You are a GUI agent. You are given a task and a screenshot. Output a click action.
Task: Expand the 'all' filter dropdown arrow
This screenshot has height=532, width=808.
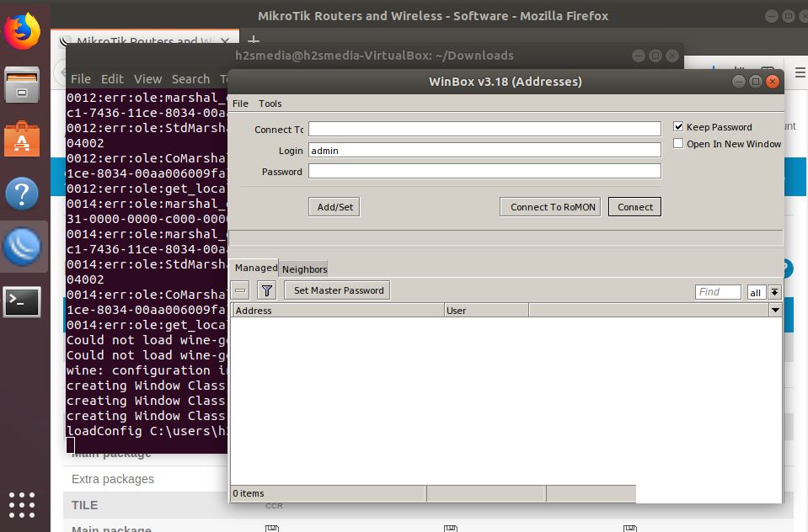pyautogui.click(x=774, y=293)
